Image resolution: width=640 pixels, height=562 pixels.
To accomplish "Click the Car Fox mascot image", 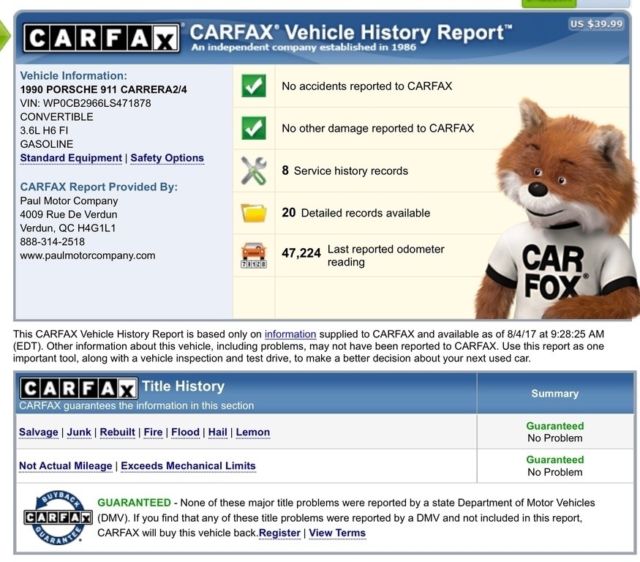I will coord(559,210).
